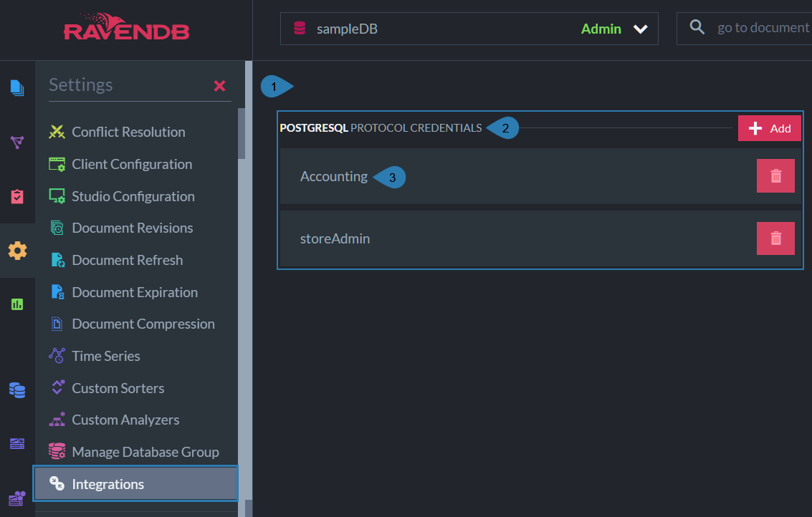The image size is (812, 517).
Task: Delete the storeAdmin credential
Action: (775, 238)
